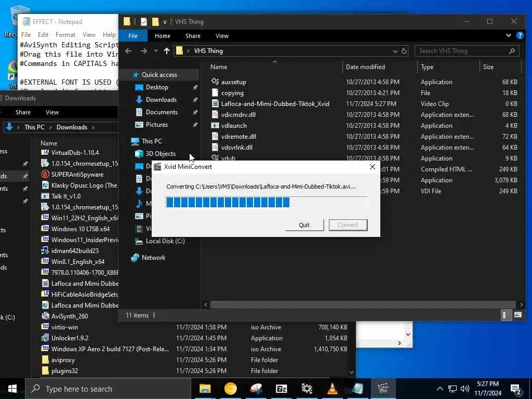Image resolution: width=532 pixels, height=399 pixels.
Task: Sort files by Name column
Action: tap(219, 67)
